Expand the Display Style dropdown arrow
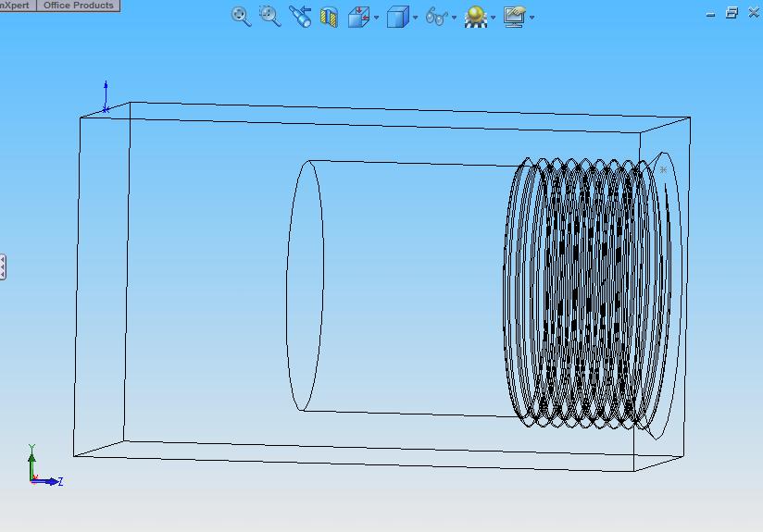 click(415, 18)
